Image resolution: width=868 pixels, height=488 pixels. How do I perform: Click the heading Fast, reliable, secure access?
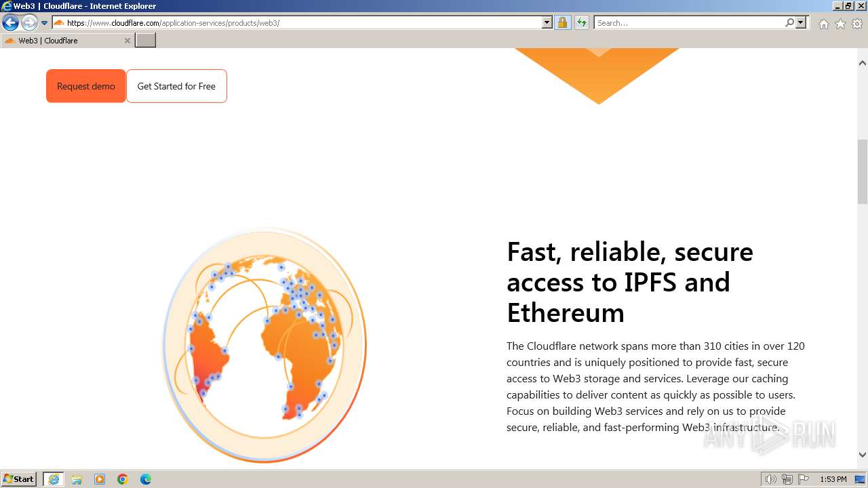pos(630,282)
